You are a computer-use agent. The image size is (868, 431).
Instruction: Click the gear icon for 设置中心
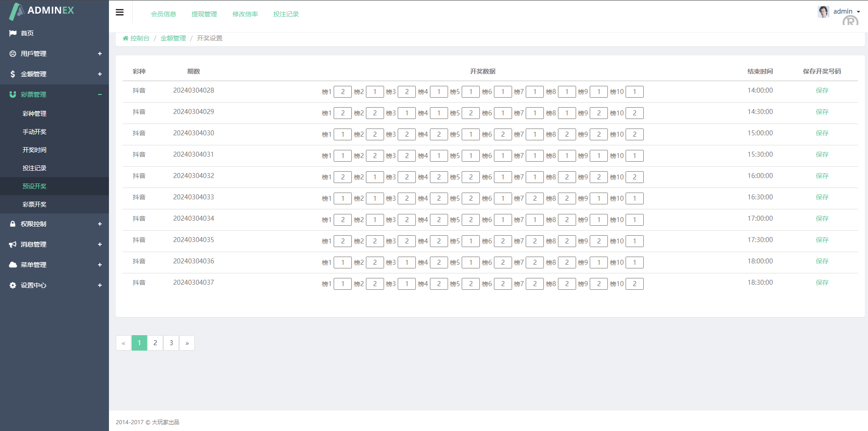13,285
